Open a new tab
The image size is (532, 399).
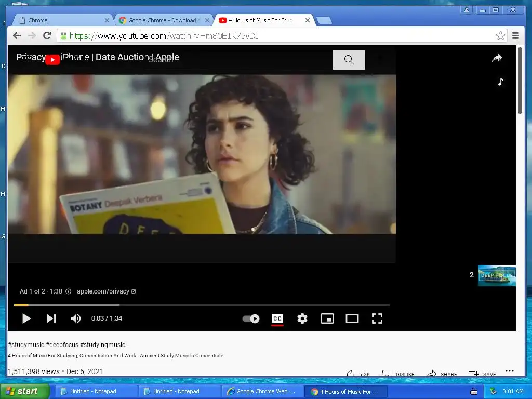pos(324,21)
